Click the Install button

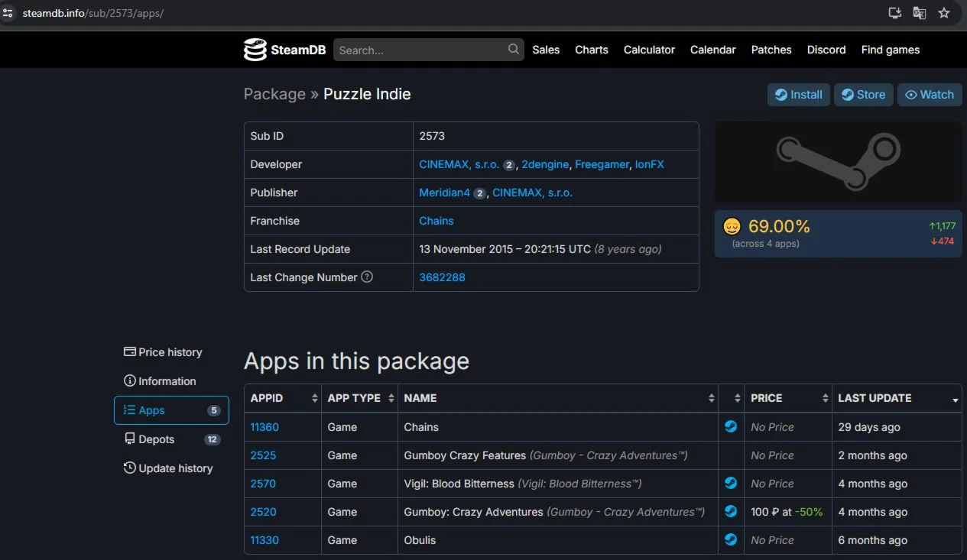(x=799, y=95)
